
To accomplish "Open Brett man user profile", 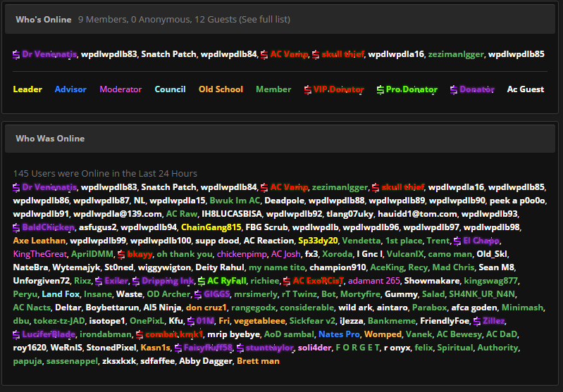I will pos(258,361).
